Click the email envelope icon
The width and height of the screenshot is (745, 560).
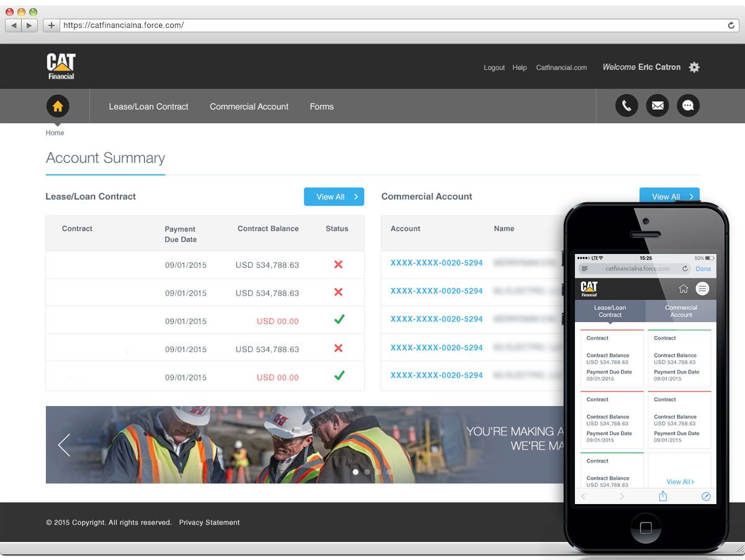pyautogui.click(x=657, y=106)
